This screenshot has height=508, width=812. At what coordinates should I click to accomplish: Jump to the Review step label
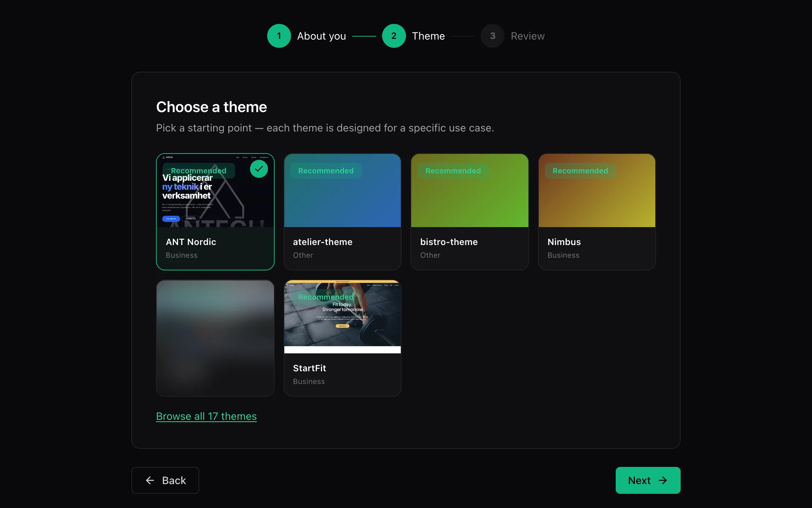(528, 36)
